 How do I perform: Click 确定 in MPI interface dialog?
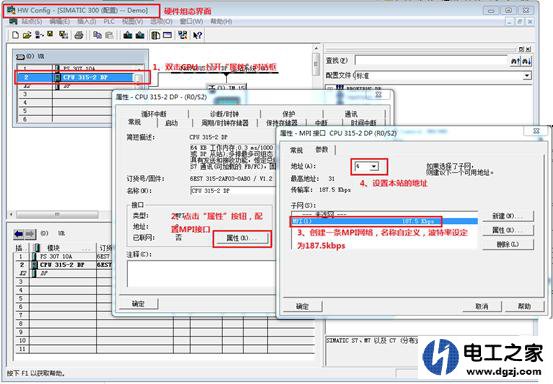coord(302,306)
